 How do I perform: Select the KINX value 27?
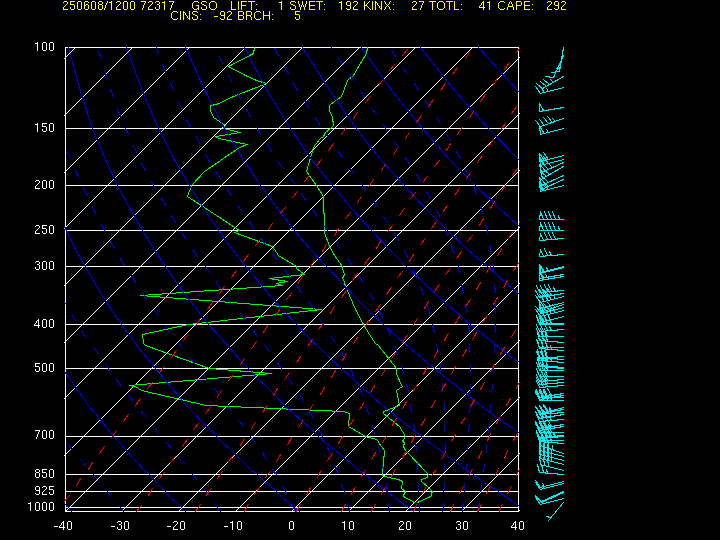417,6
